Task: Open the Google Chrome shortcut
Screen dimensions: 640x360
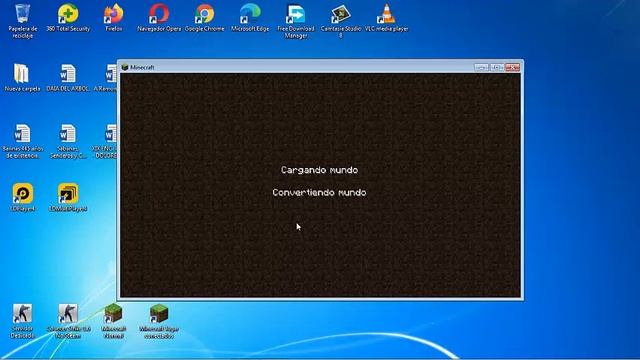Action: tap(204, 18)
